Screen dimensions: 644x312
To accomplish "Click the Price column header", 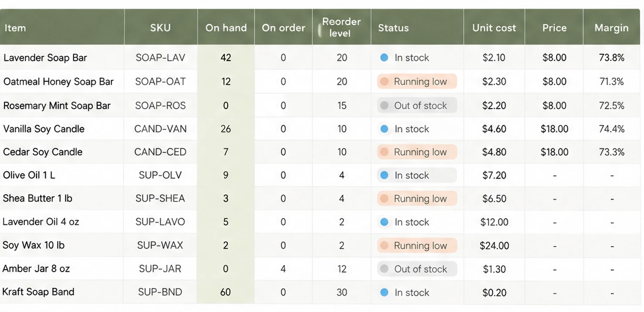I will tap(554, 28).
